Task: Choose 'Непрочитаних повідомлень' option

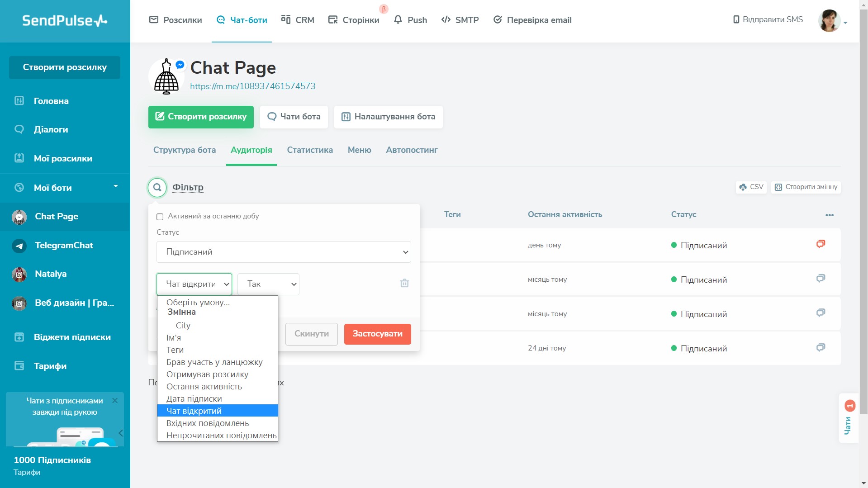Action: click(x=218, y=435)
